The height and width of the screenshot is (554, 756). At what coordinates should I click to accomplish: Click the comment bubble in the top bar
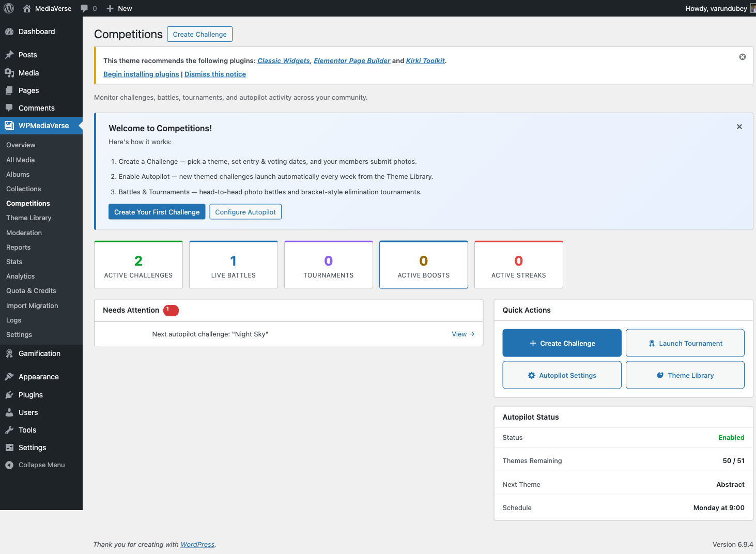pyautogui.click(x=84, y=8)
